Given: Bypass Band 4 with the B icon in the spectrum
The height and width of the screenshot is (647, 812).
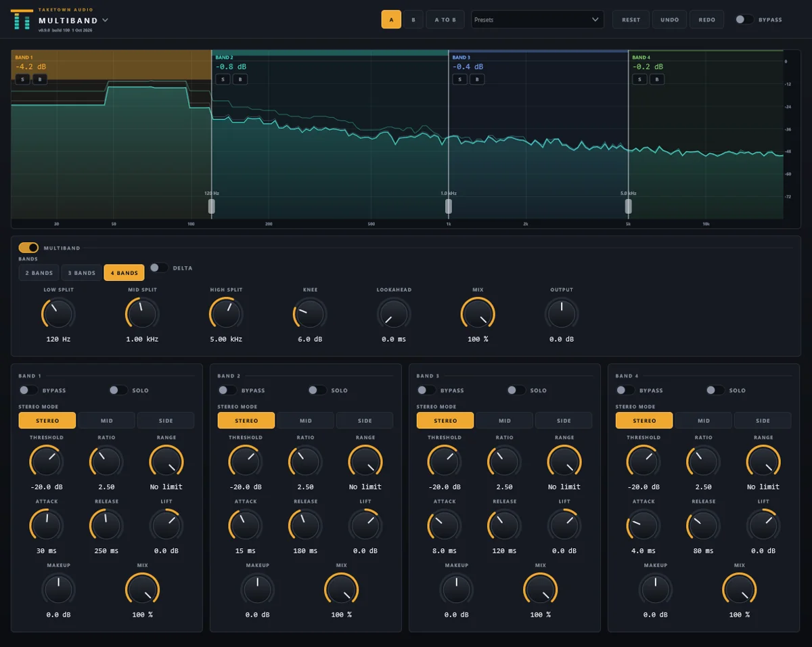Looking at the screenshot, I should [x=657, y=79].
